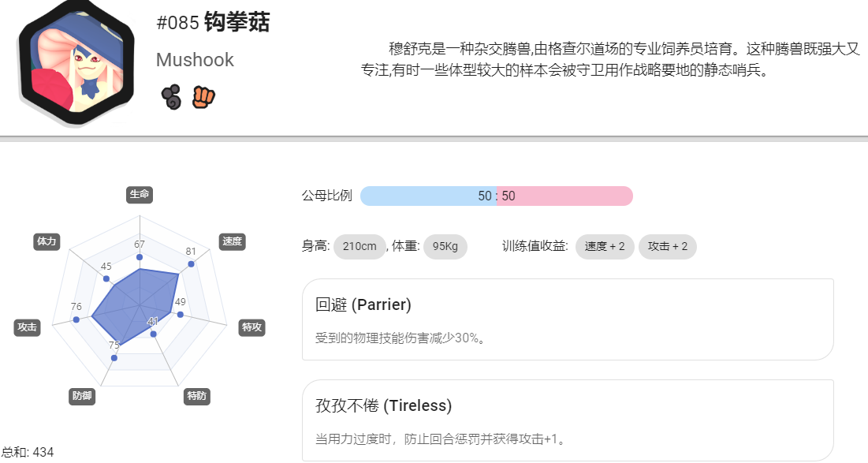Screen dimensions: 868x463
Task: Click the 特防 stat label on radar chart
Action: point(196,396)
